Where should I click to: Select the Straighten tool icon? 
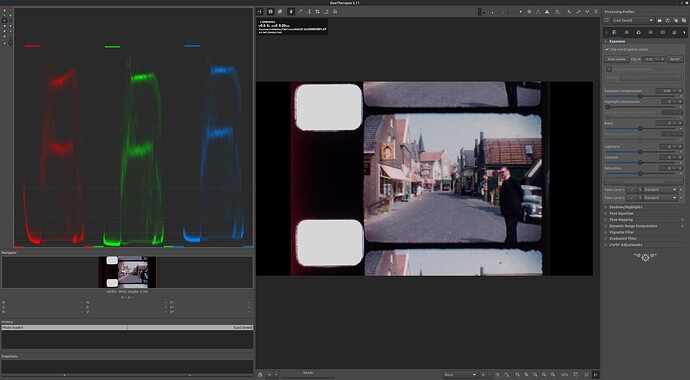coord(326,12)
